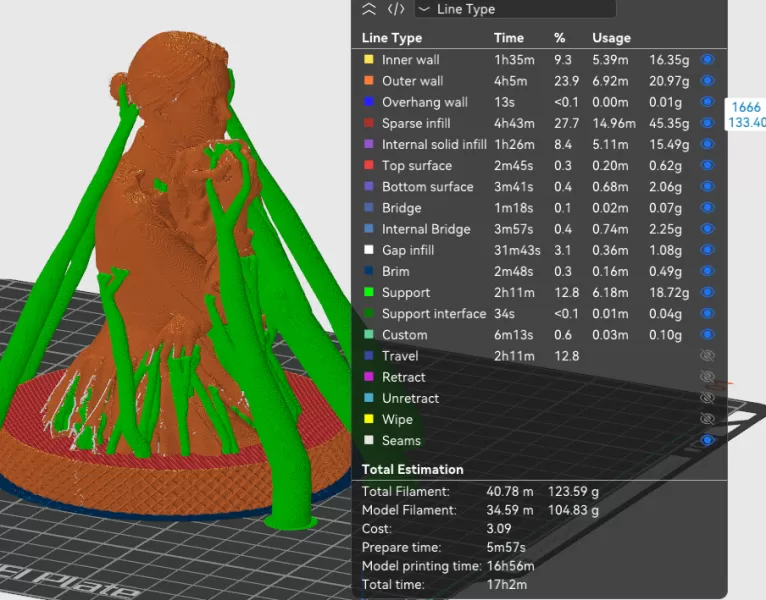Click the G-code viewer code icon

pos(396,9)
